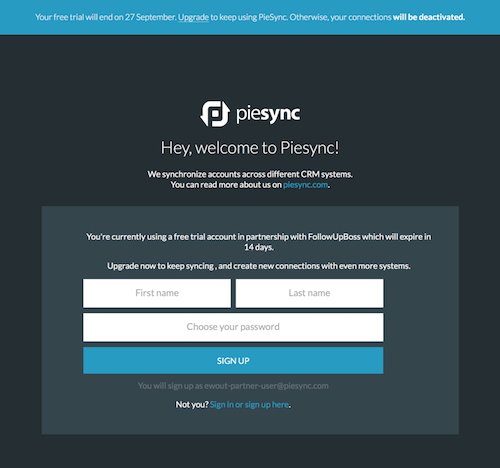The height and width of the screenshot is (468, 500).
Task: Click the piesync wordmark beside the logo
Action: (268, 115)
